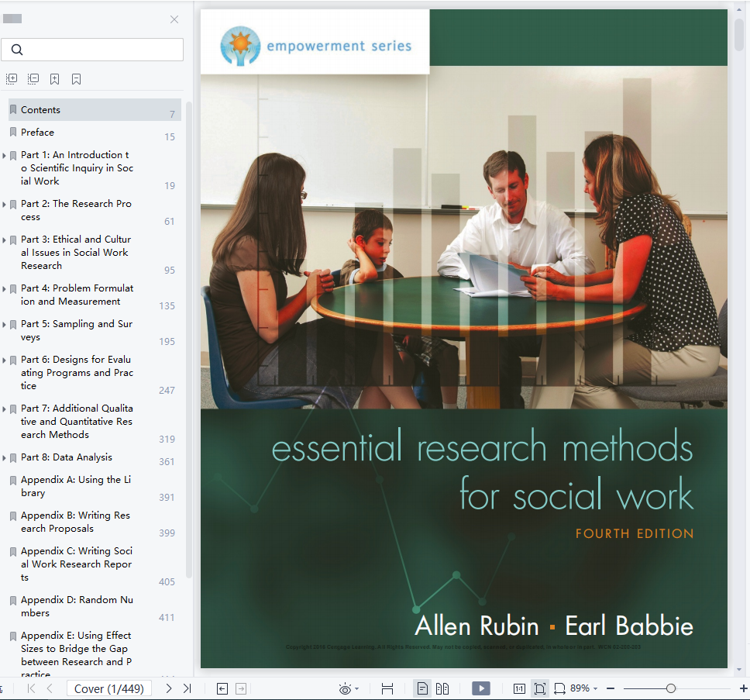Expand Part 7: Additional Qualitative and Quantitative

(x=5, y=409)
